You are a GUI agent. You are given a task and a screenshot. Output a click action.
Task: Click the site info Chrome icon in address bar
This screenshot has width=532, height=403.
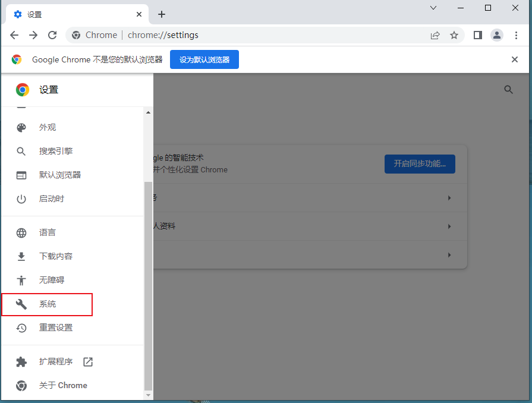coord(76,35)
